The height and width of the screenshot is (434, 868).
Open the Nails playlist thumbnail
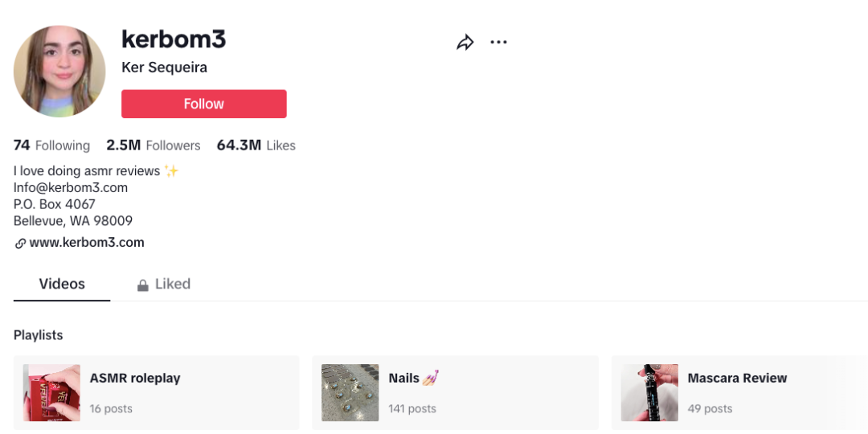[350, 392]
